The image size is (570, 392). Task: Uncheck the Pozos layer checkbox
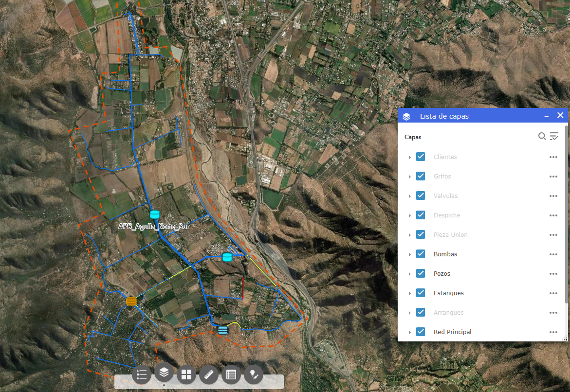[421, 273]
